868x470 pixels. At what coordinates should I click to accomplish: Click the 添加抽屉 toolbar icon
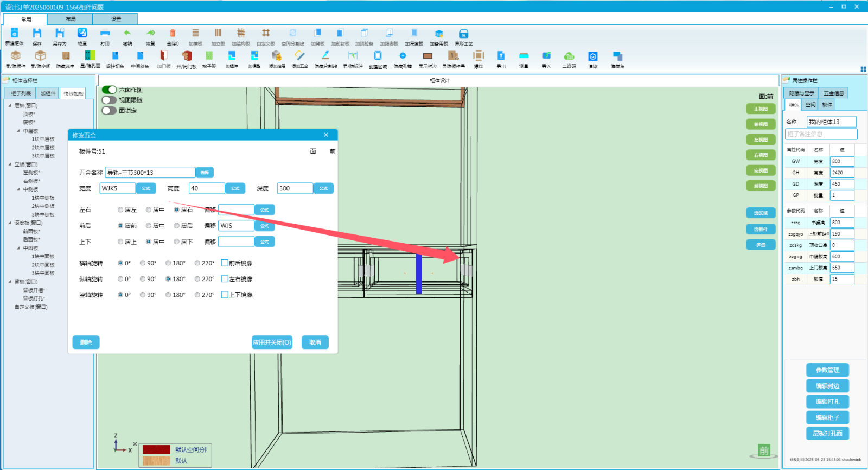point(277,56)
